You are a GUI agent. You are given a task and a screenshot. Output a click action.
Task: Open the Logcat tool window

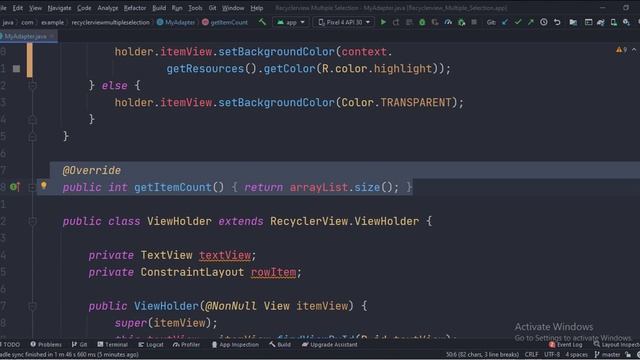151,344
